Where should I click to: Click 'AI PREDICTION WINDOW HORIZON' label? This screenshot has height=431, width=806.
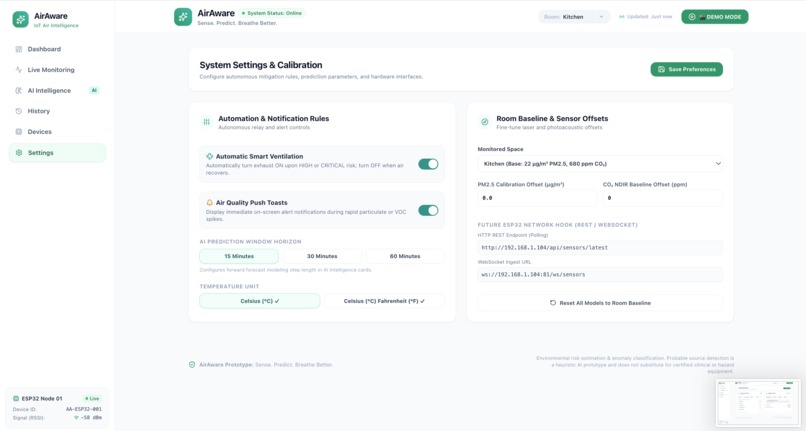click(250, 242)
